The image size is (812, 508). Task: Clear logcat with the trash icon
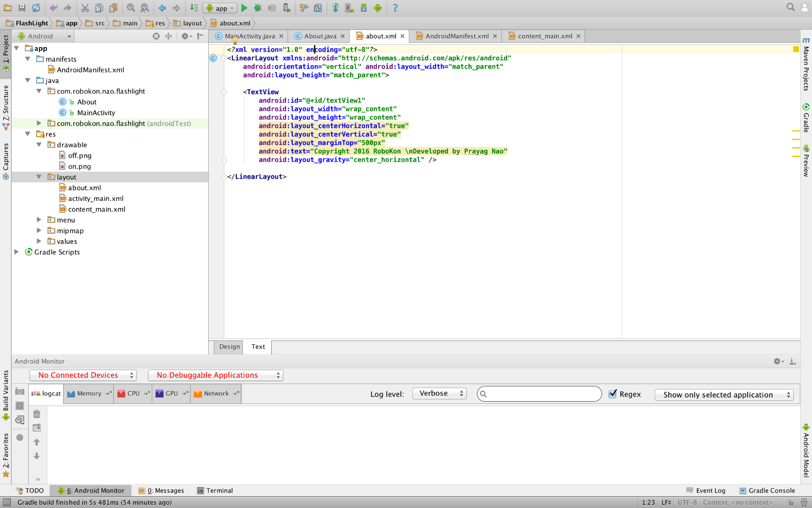(37, 414)
